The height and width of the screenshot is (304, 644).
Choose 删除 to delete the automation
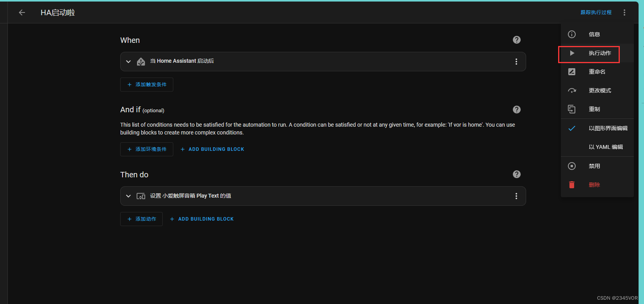click(x=597, y=185)
